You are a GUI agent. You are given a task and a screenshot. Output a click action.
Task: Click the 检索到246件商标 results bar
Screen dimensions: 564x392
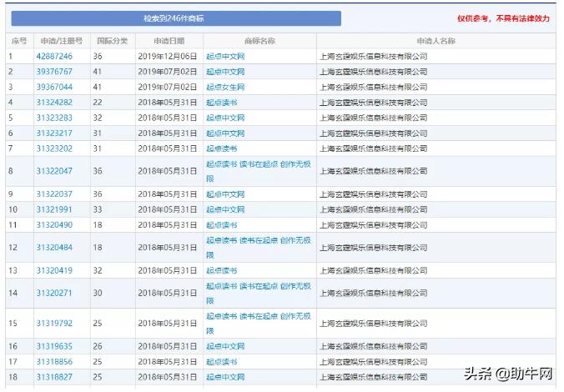(175, 18)
